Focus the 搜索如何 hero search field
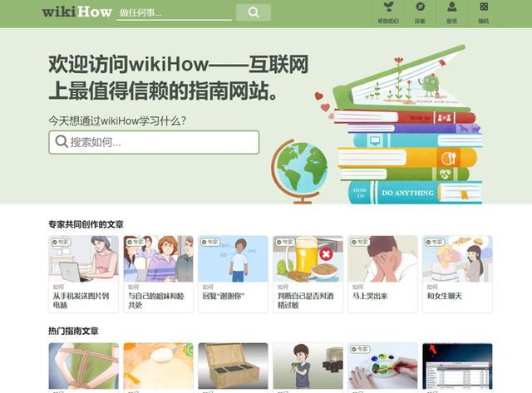The width and height of the screenshot is (532, 393). point(154,142)
